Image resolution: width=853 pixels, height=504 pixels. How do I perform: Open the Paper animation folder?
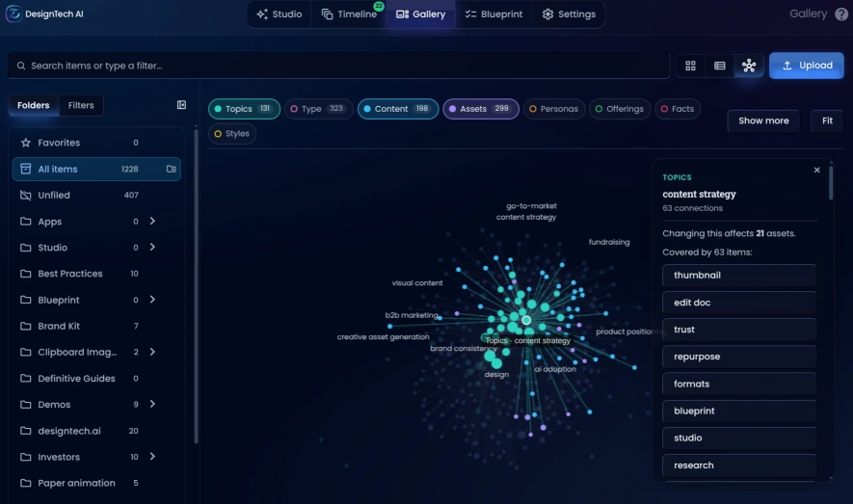pyautogui.click(x=96, y=483)
